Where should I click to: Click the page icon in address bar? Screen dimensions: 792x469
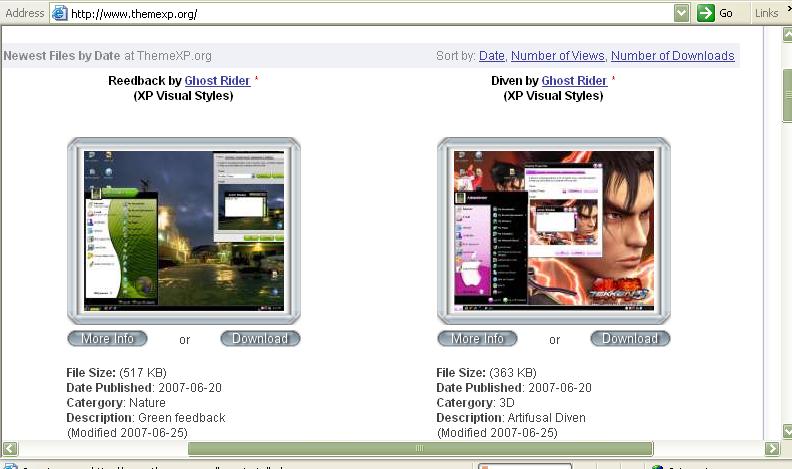[60, 13]
